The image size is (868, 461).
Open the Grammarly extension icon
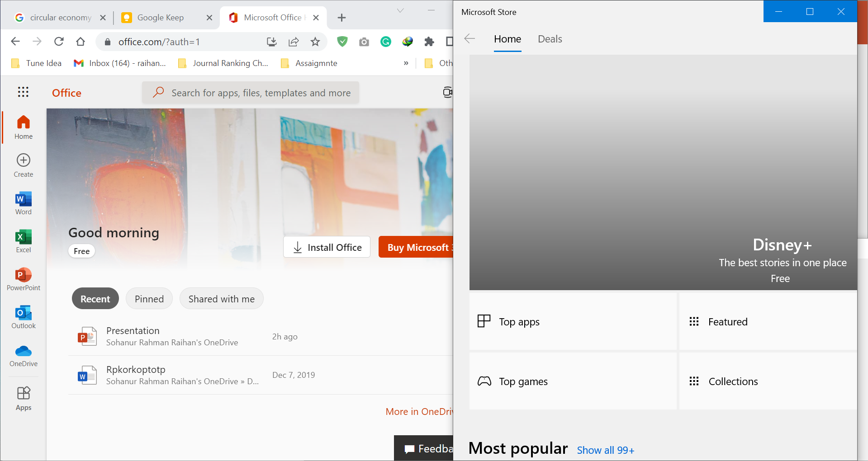click(x=386, y=42)
